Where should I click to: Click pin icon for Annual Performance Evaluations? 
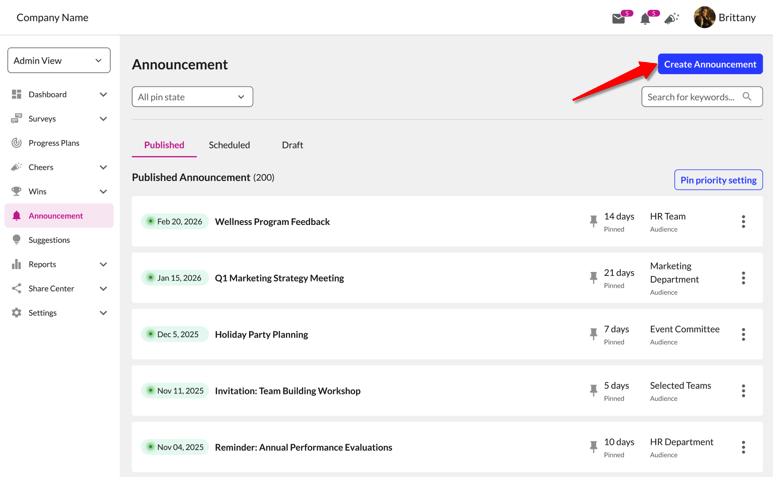(x=594, y=447)
